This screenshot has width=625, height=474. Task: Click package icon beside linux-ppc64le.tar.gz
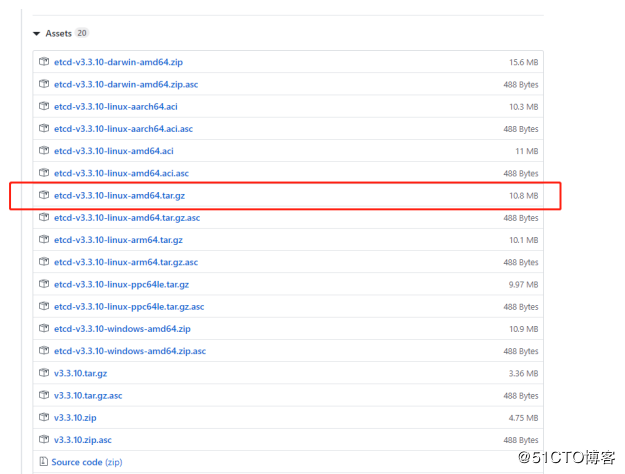(44, 284)
